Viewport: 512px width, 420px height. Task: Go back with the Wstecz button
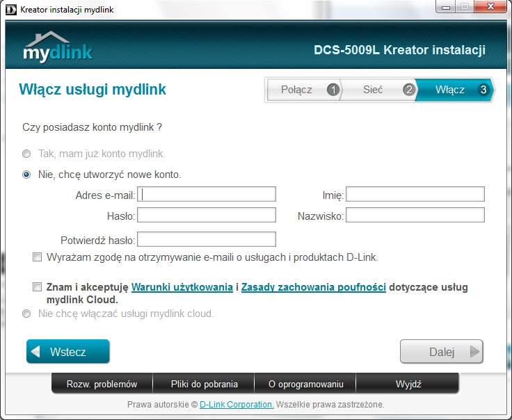point(68,351)
